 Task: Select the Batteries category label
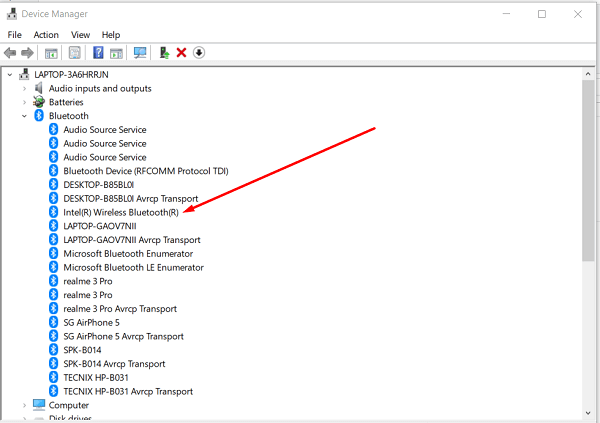(x=66, y=102)
